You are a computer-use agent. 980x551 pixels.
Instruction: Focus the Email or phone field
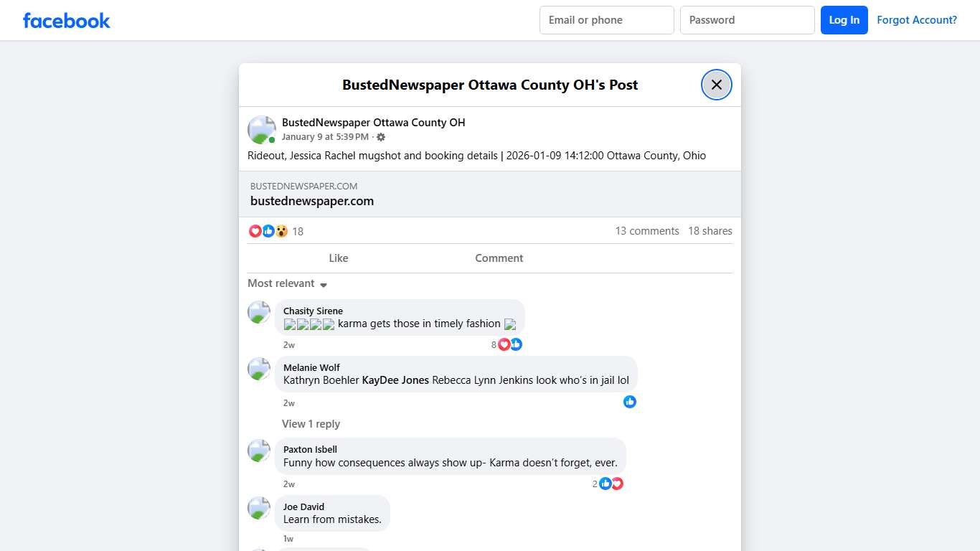(606, 20)
